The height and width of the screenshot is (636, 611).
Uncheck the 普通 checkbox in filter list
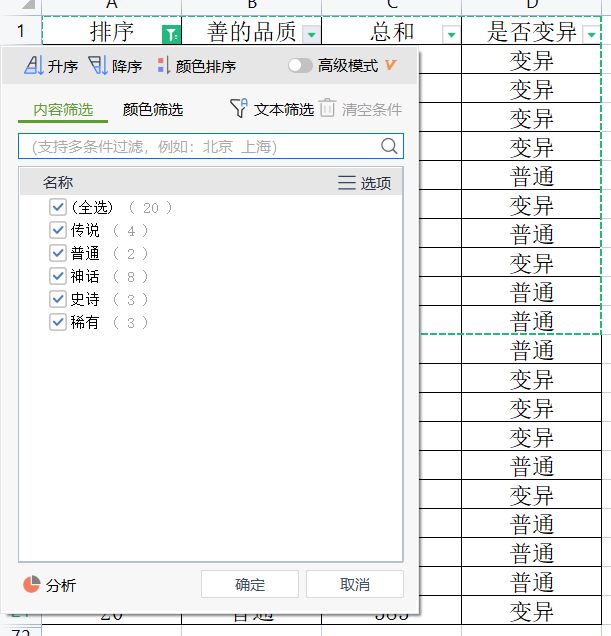(x=58, y=254)
